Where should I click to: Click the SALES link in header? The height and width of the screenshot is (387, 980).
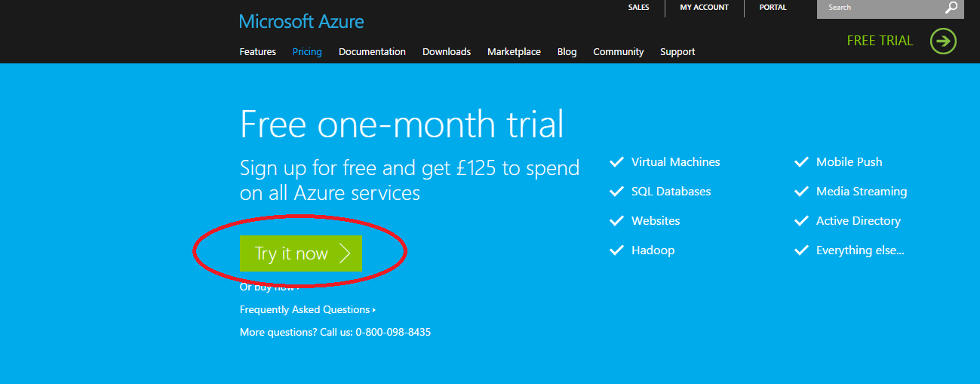pos(638,8)
